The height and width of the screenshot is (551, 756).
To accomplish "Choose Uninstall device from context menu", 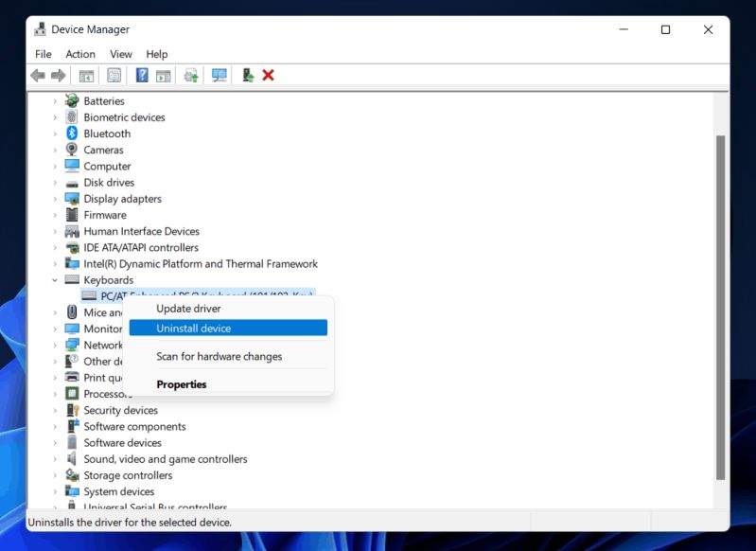I will pos(228,329).
